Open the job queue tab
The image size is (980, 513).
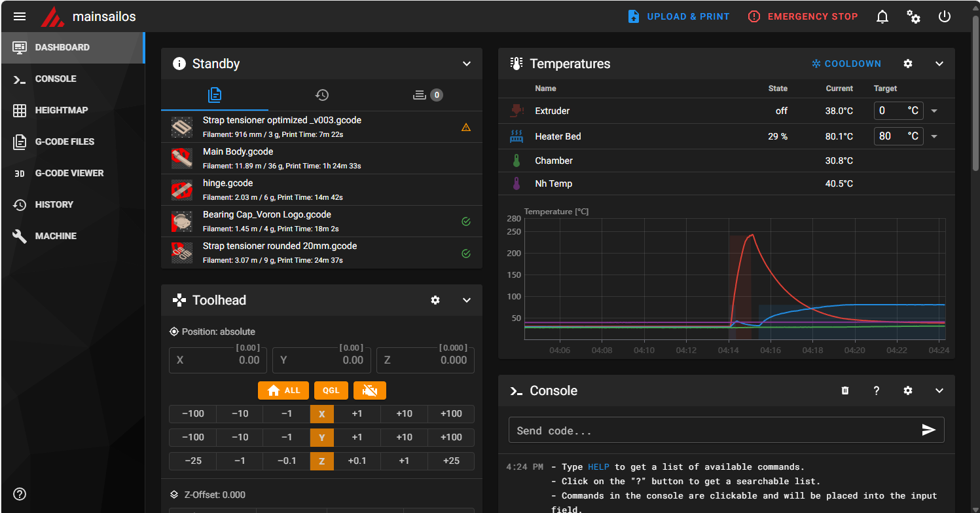[427, 95]
